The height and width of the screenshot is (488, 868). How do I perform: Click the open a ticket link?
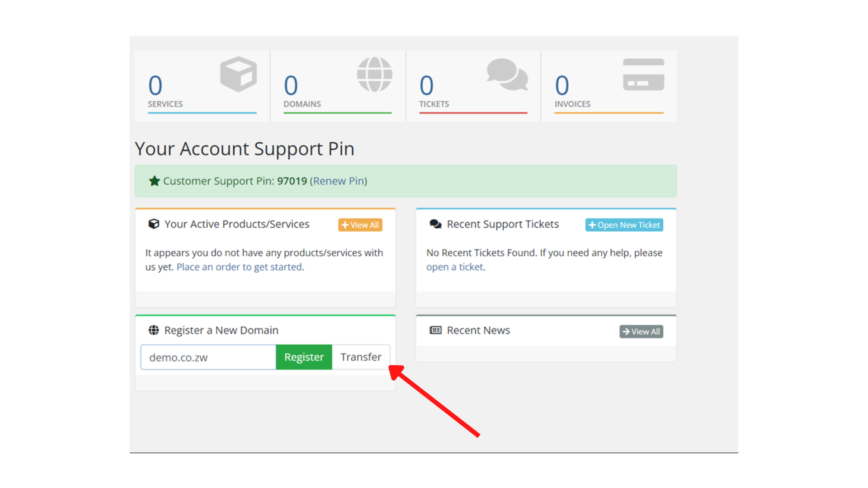[454, 267]
